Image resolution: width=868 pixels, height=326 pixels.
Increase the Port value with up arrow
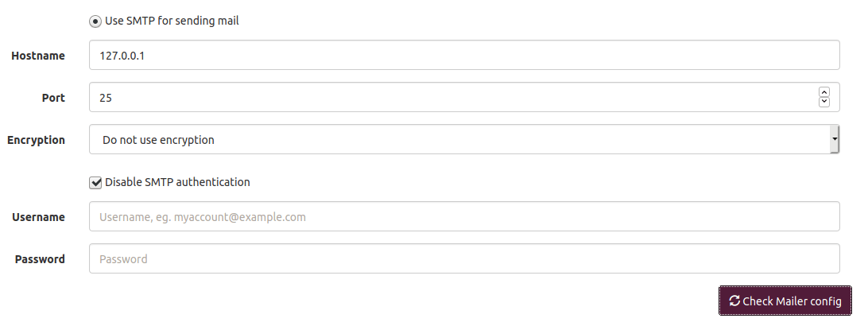[x=823, y=92]
